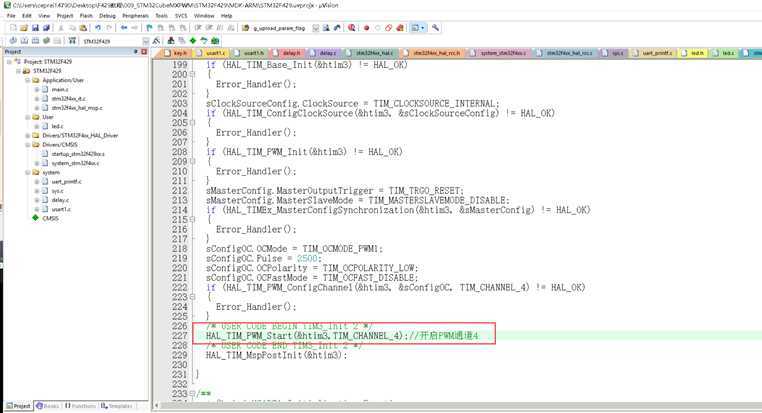Viewport: 762px width, 413px height.
Task: Switch to the Templates tab at bottom
Action: tap(117, 406)
